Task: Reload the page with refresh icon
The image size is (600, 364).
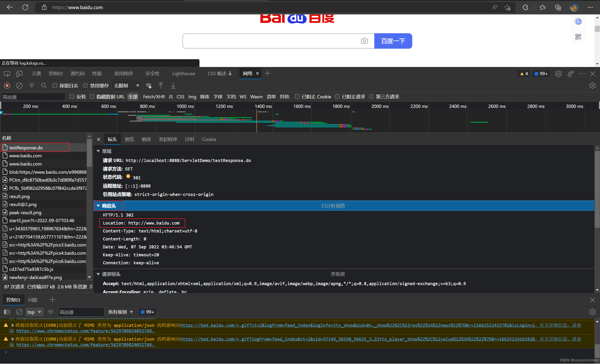Action: click(x=25, y=7)
